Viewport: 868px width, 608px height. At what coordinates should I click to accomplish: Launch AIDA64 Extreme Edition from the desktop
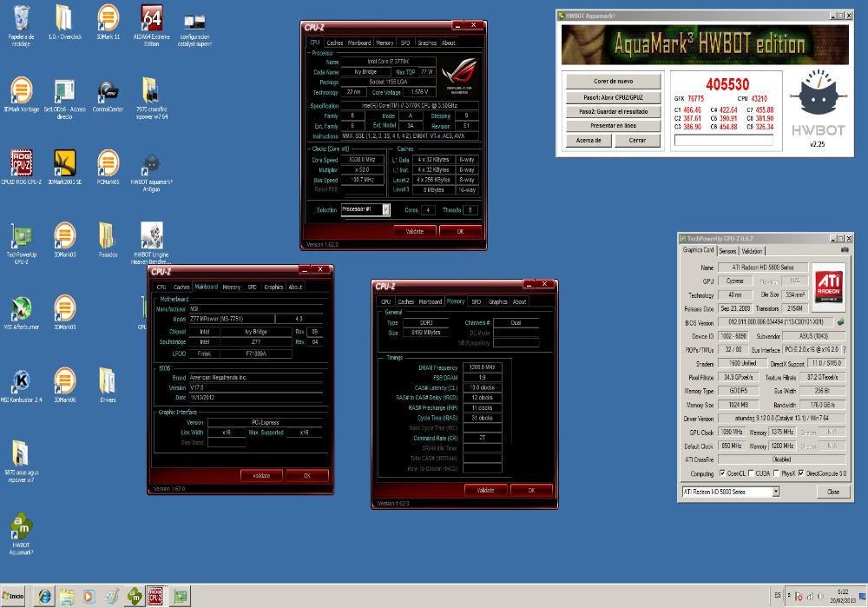point(151,25)
